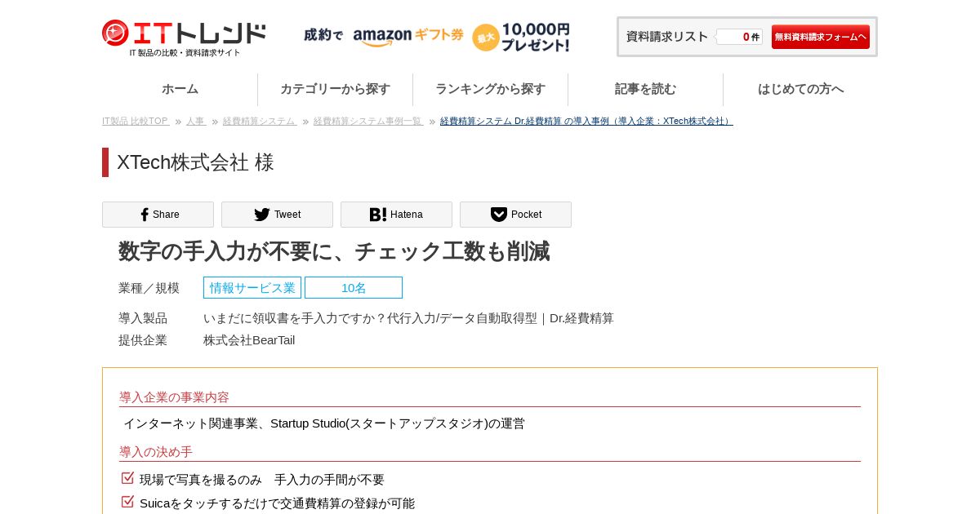Open the 経費精算システム事例一覧 breadcrumb link
980x514 pixels.
tap(368, 121)
